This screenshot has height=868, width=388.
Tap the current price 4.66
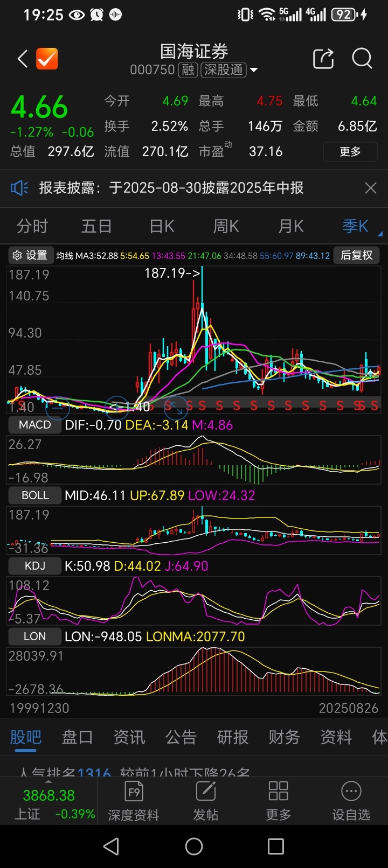point(39,107)
